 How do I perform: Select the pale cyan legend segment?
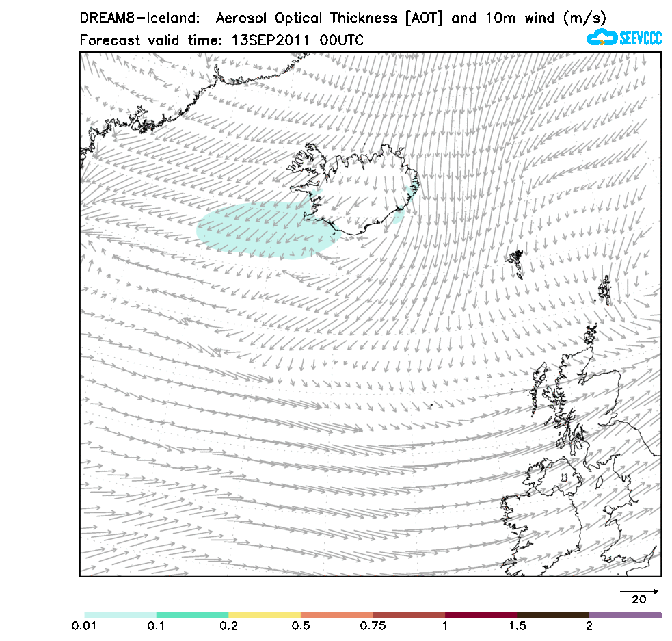click(120, 615)
